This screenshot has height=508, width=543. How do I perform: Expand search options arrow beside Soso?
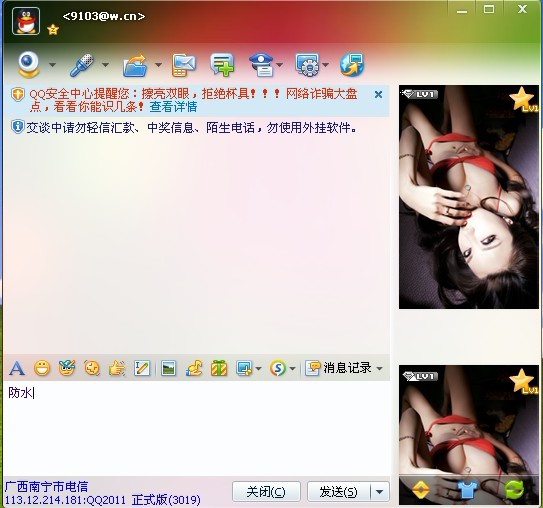coord(292,368)
